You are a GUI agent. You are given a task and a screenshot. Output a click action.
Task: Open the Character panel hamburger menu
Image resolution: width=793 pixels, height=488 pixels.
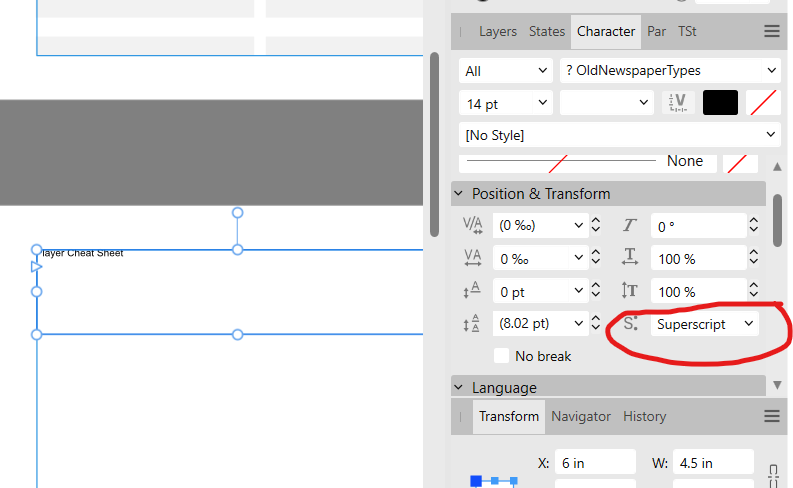coord(771,31)
